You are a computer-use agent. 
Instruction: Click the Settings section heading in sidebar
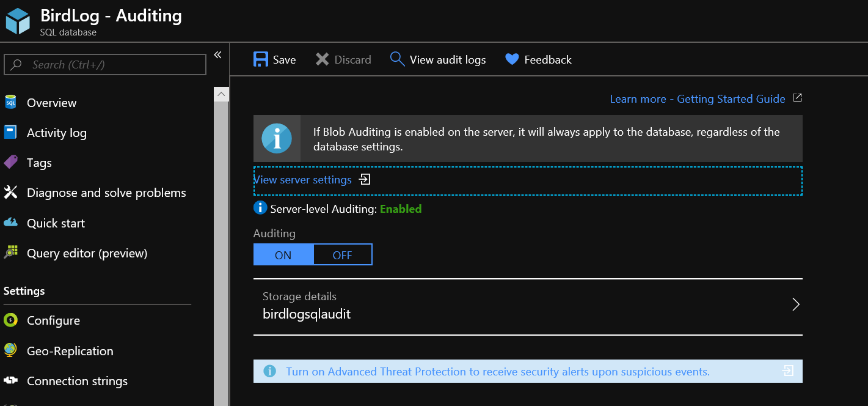click(x=24, y=290)
